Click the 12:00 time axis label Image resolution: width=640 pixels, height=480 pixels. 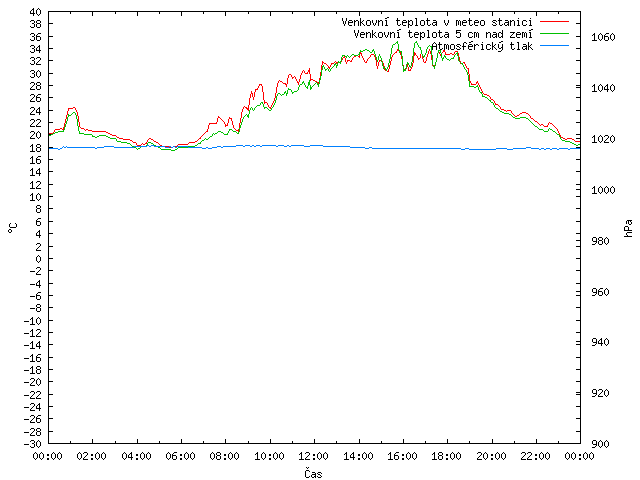click(313, 456)
